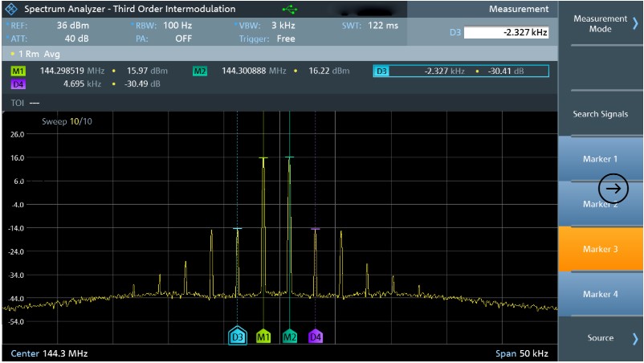Change the VBW value 3 kHz

pyautogui.click(x=283, y=26)
